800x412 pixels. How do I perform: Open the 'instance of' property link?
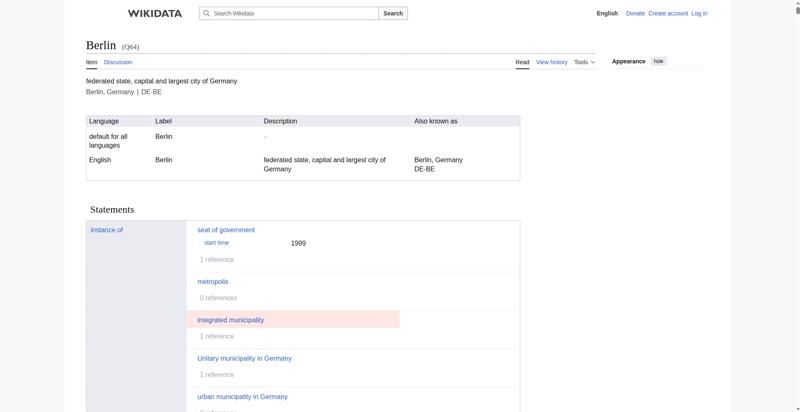point(106,230)
